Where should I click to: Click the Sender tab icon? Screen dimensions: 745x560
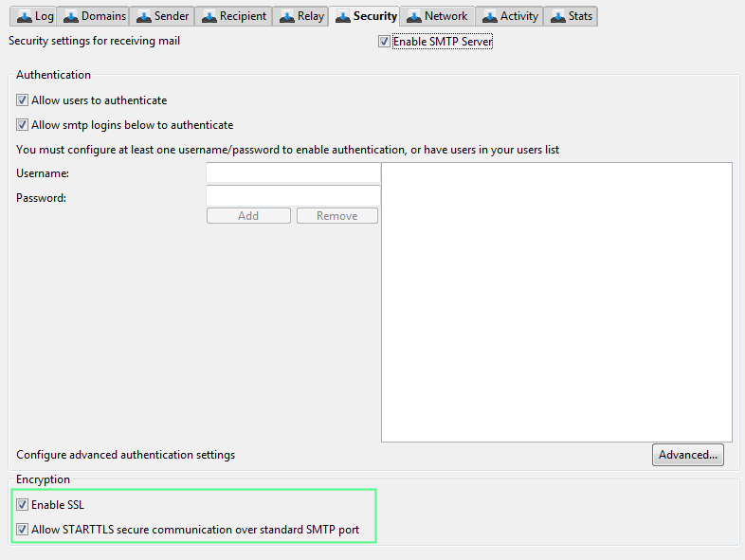(x=144, y=16)
